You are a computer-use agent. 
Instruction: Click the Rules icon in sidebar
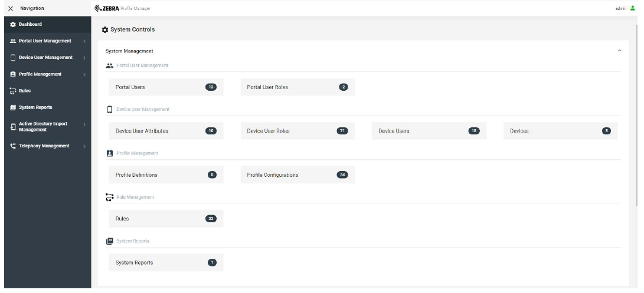tap(13, 91)
